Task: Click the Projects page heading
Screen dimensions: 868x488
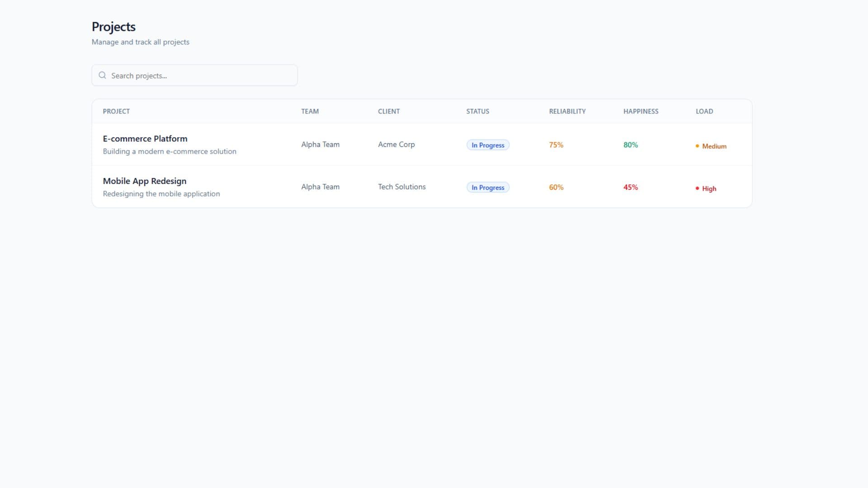Action: (113, 27)
